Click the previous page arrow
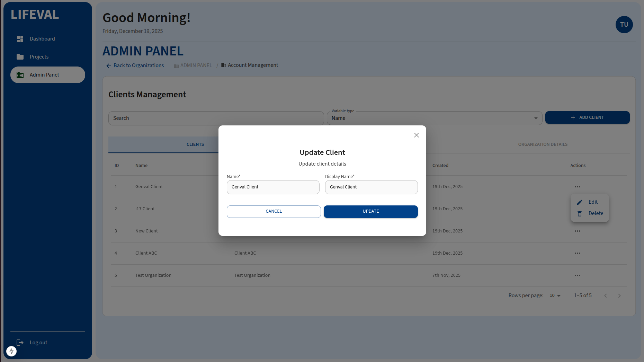The width and height of the screenshot is (644, 362). tap(605, 295)
